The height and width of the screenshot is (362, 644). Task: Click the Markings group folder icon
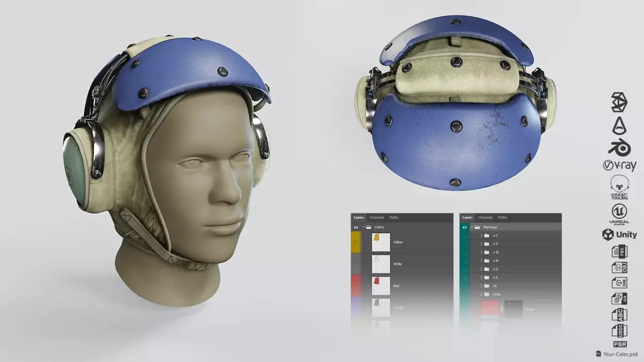(x=477, y=227)
